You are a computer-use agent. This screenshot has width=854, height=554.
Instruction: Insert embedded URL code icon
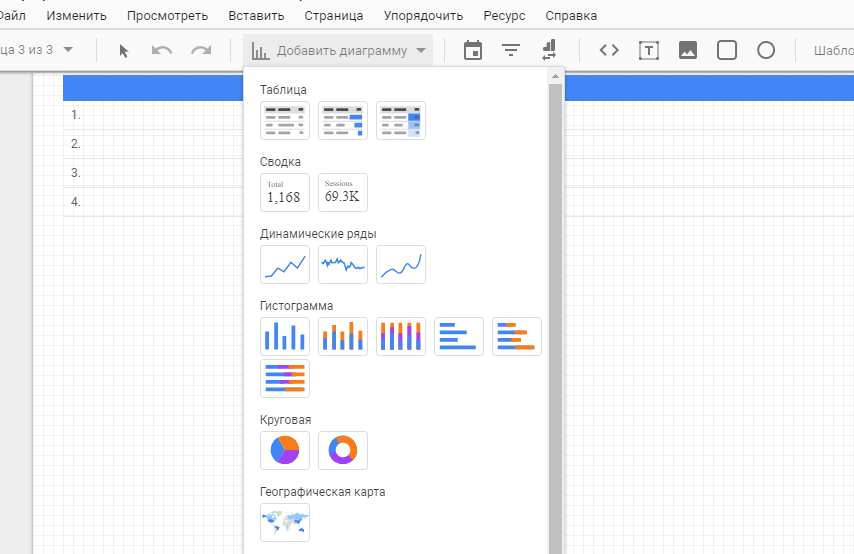click(x=609, y=51)
